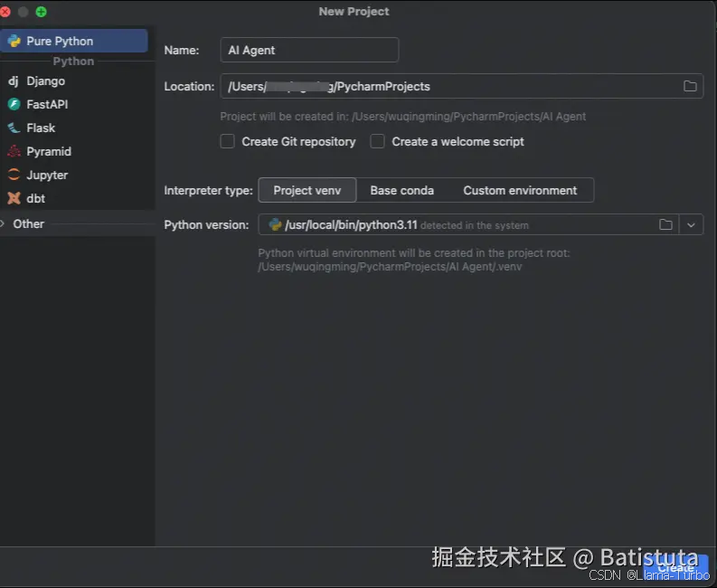Open Python version dropdown arrow

click(x=691, y=224)
